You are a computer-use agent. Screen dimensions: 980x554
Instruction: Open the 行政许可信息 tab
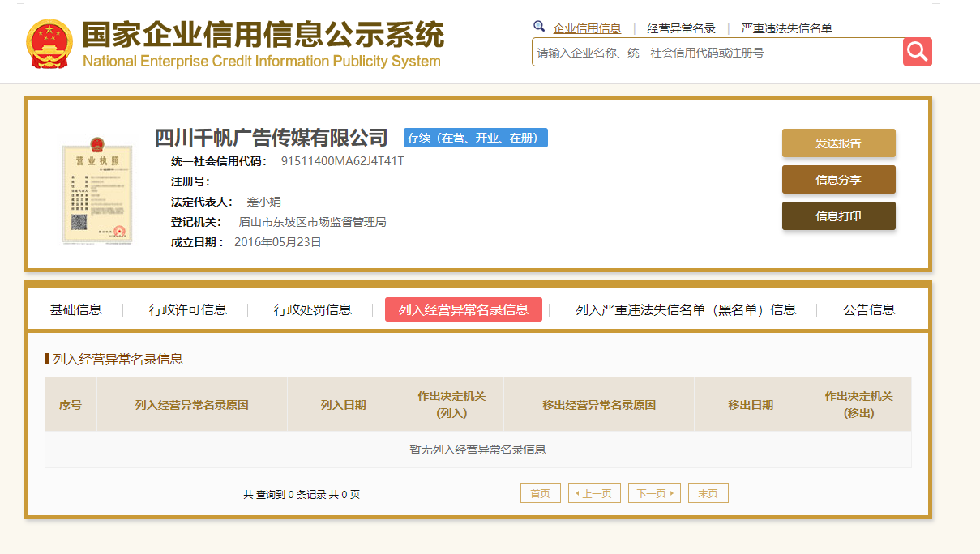[x=188, y=309]
